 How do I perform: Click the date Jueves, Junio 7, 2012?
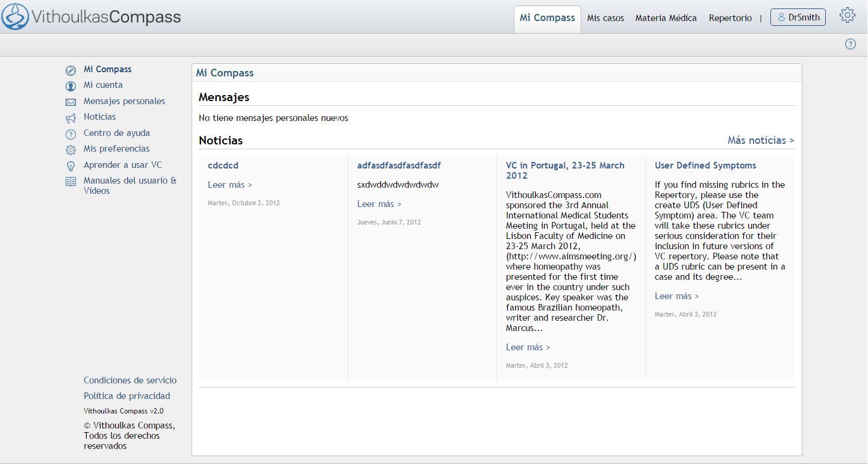[389, 222]
